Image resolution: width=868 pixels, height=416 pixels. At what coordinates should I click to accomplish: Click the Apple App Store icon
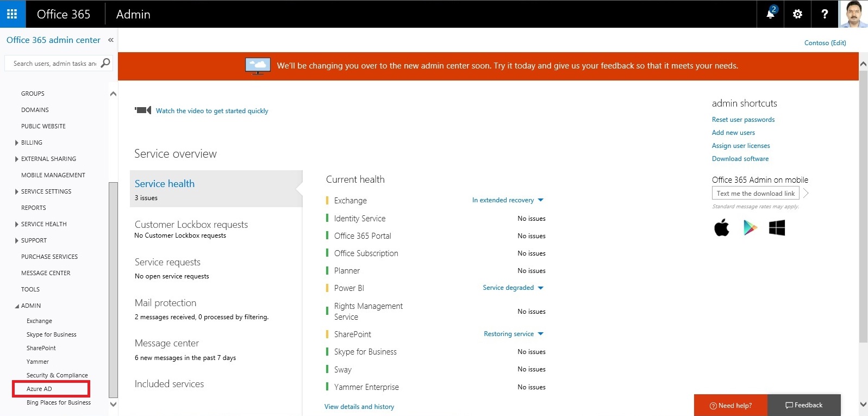point(722,228)
